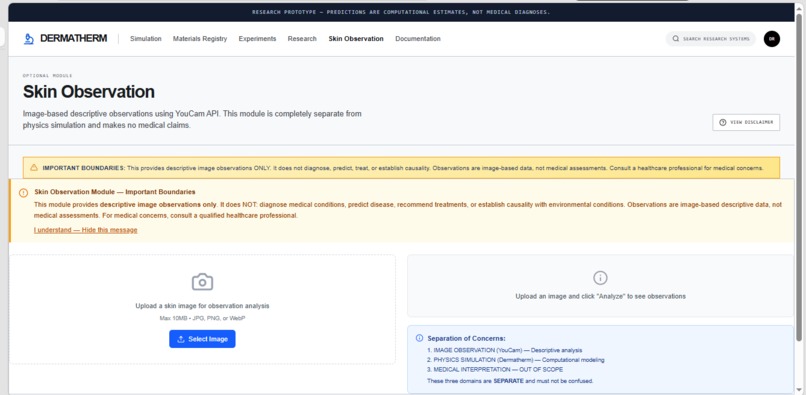Screen dimensions: 806x395
Task: Click the Skin Observation page heading
Action: pyautogui.click(x=88, y=92)
